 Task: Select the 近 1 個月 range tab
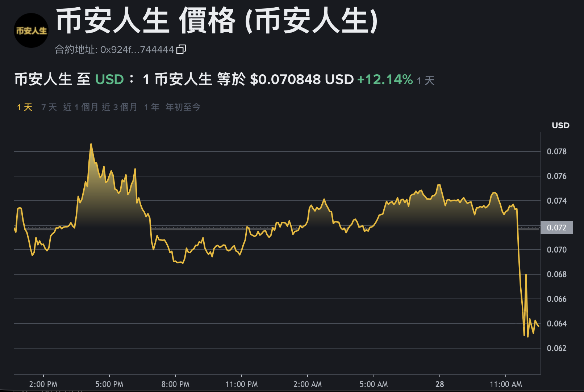click(x=80, y=107)
